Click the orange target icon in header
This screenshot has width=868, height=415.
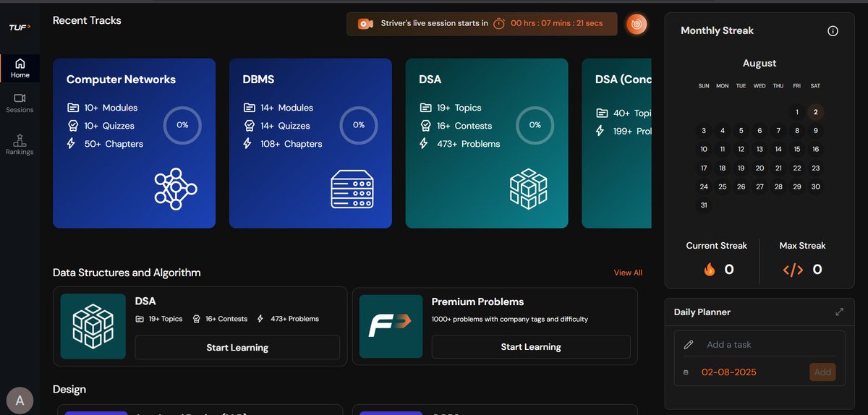(636, 24)
